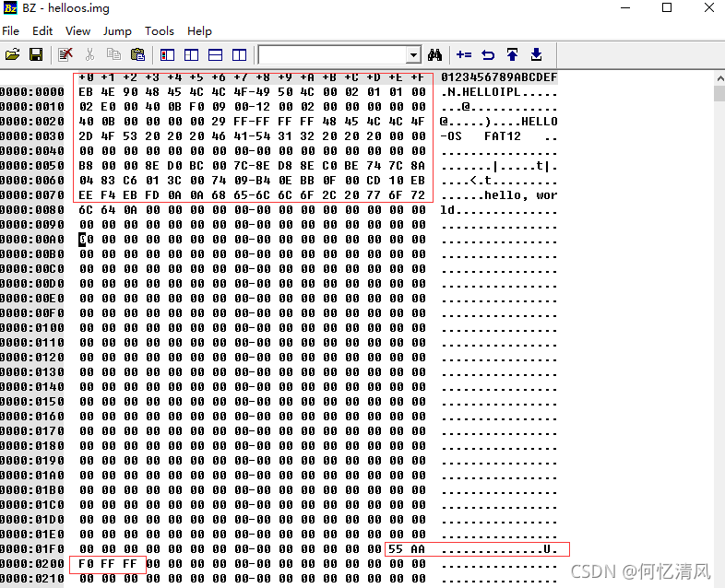Screen dimensions: 725x588
Task: Toggle the read-only edit mode icon
Action: tap(65, 55)
